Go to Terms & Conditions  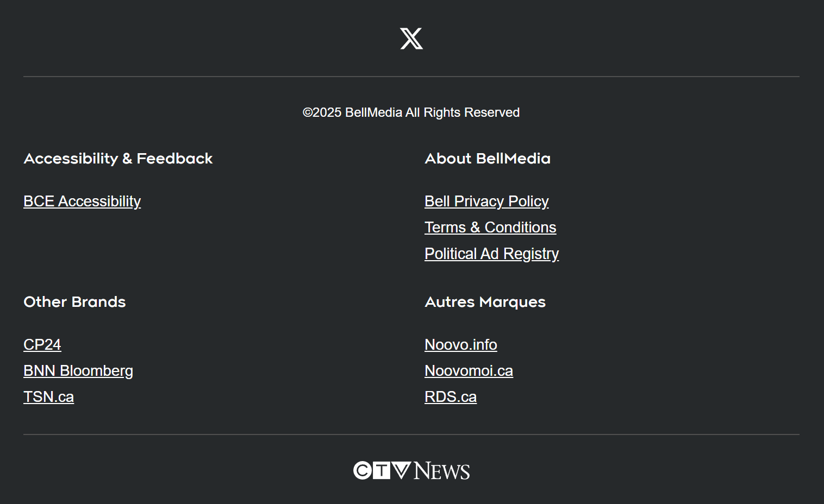pyautogui.click(x=490, y=228)
